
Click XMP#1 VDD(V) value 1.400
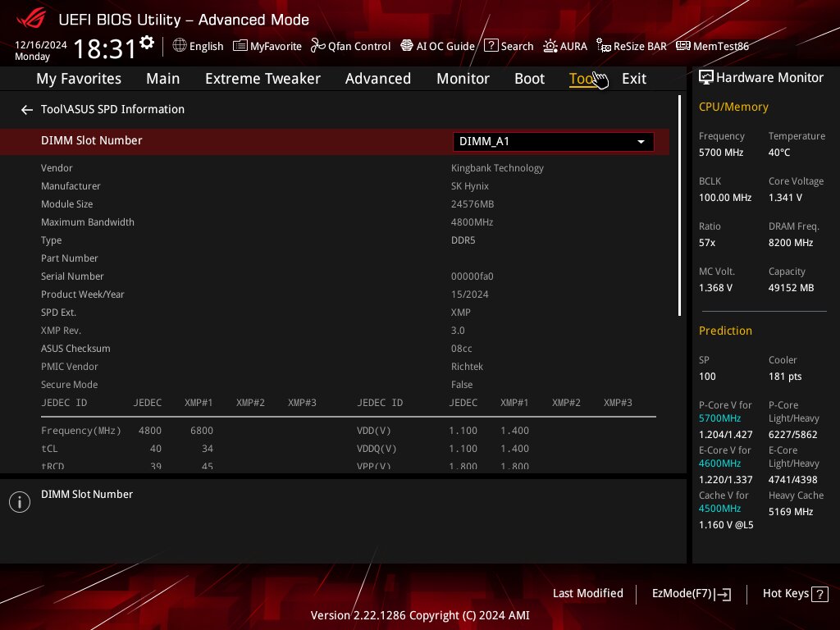point(515,431)
